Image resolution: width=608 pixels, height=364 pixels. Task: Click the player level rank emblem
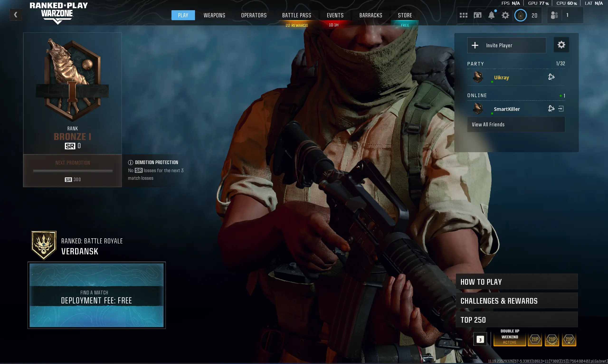click(x=520, y=15)
